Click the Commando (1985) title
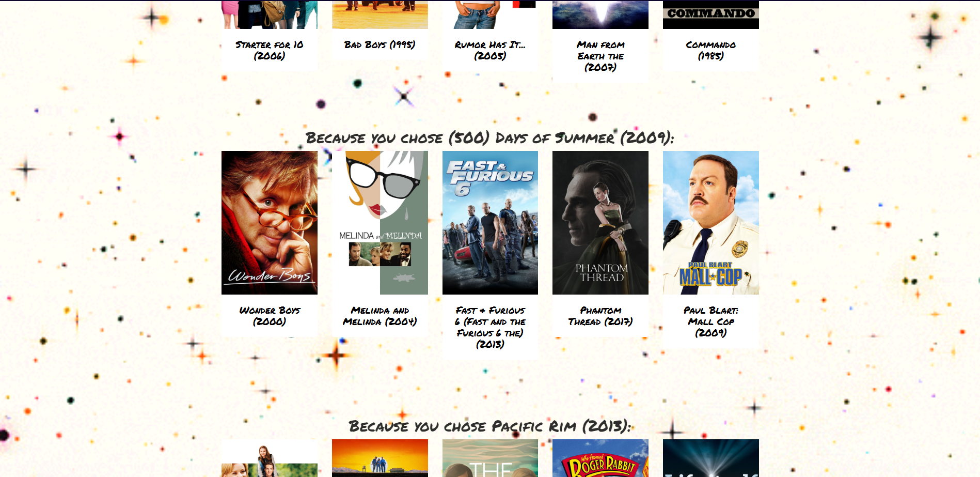Viewport: 980px width, 477px height. 711,50
